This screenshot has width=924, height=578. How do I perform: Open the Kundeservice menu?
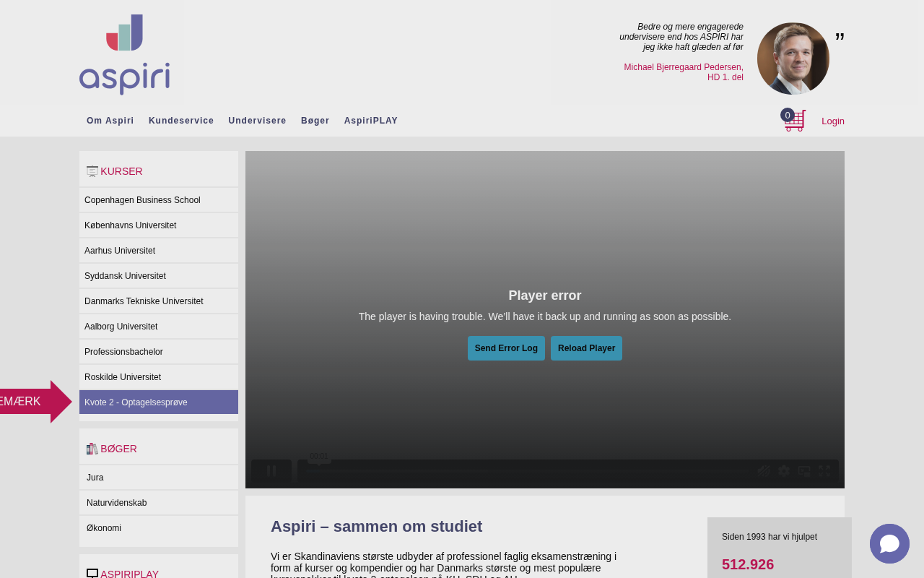click(x=181, y=121)
